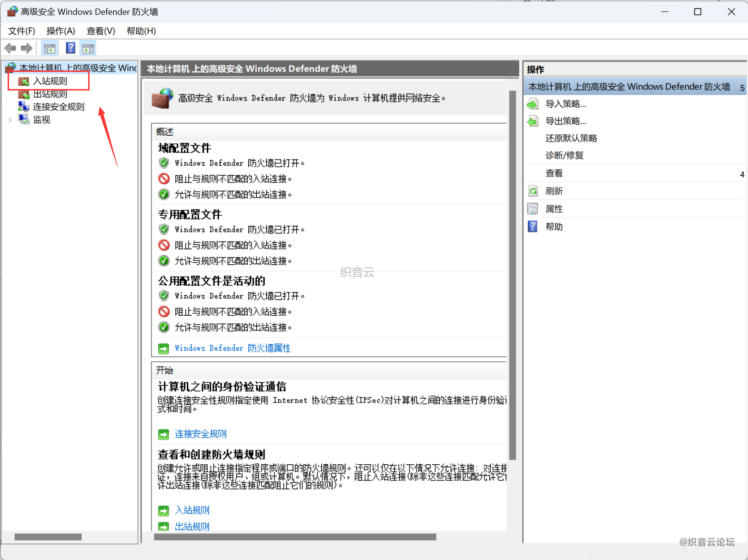Select 连接安全规则 in the left tree

pos(59,107)
